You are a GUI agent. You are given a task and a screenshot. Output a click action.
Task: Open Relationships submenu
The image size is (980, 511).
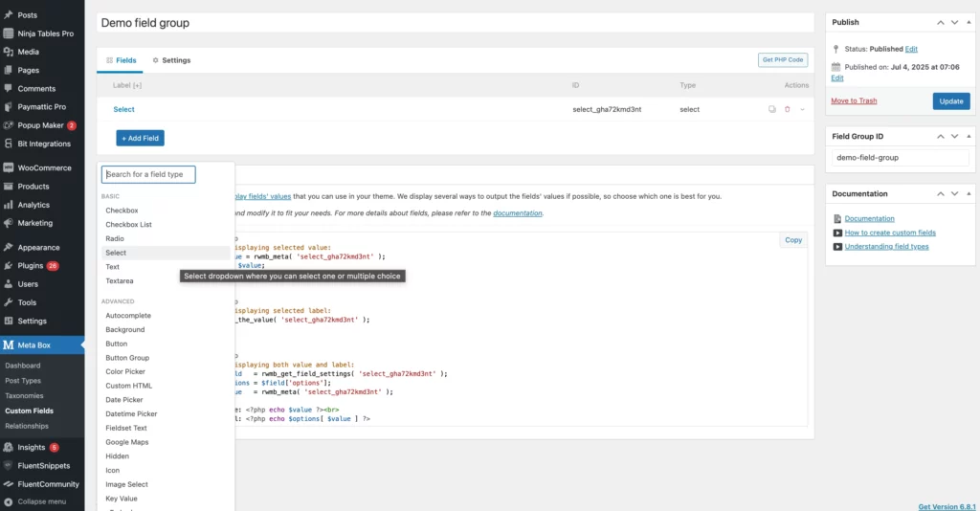26,426
